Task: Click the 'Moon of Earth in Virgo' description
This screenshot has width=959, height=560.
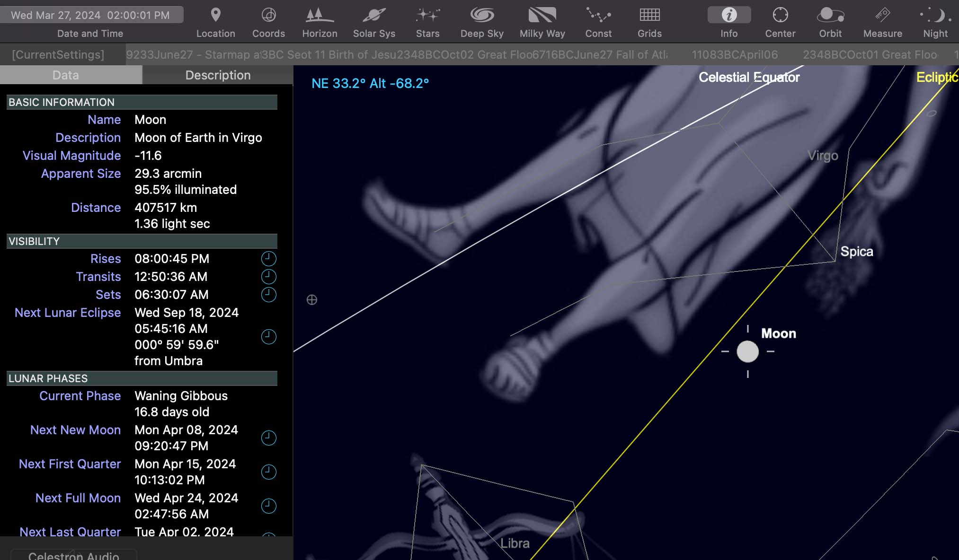Action: 198,138
